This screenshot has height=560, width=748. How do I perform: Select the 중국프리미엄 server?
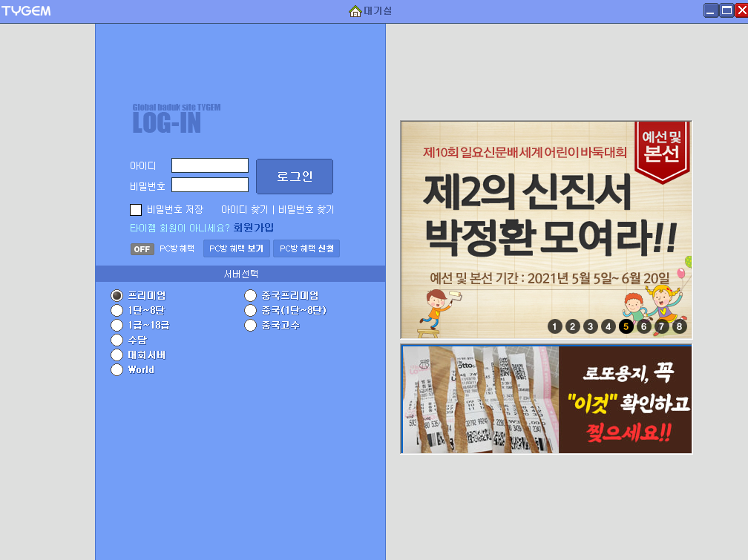coord(251,296)
